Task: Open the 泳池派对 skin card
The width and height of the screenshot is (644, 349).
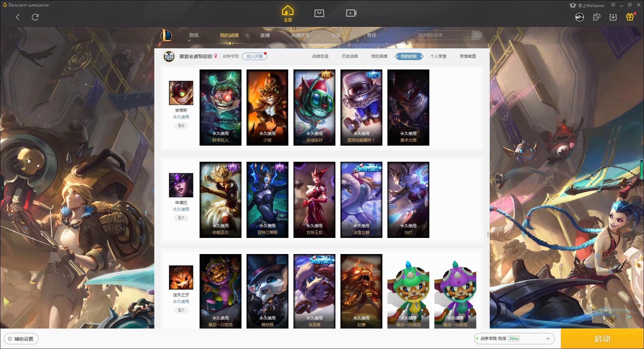Action: point(314,107)
